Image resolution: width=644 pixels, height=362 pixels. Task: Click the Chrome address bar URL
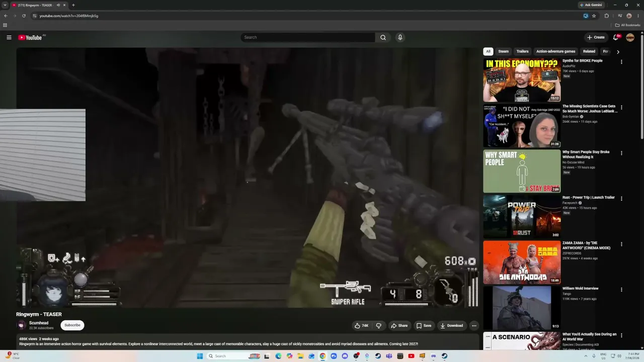(69, 16)
